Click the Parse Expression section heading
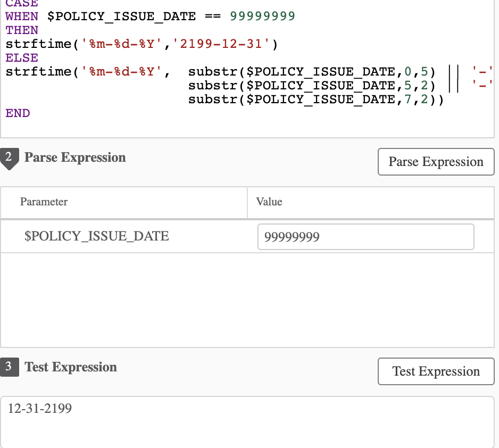Image resolution: width=499 pixels, height=448 pixels. coord(75,157)
